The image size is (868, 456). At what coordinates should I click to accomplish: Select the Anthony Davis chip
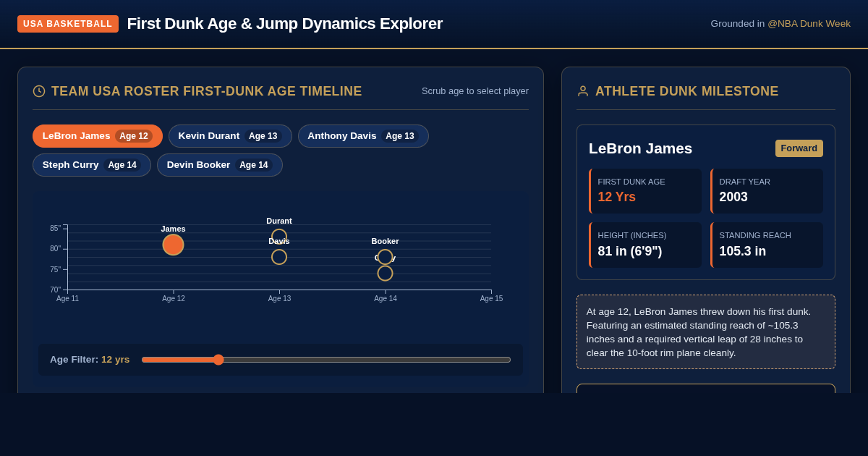point(363,136)
